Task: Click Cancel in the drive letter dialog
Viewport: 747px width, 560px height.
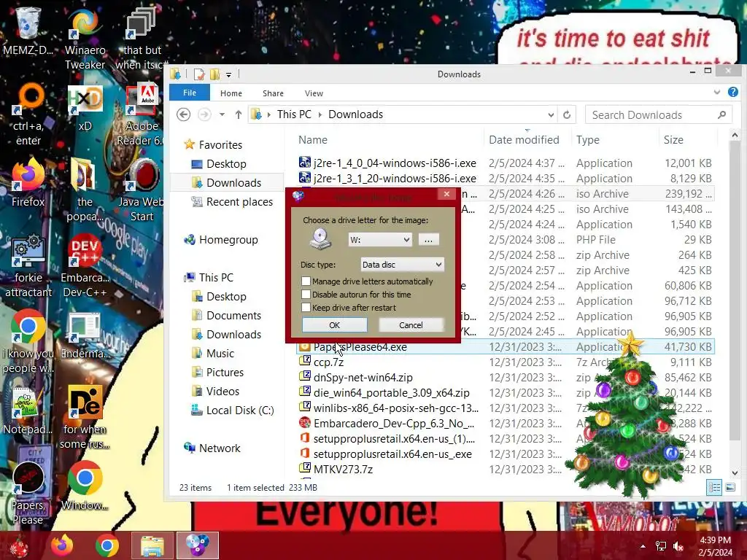Action: coord(411,324)
